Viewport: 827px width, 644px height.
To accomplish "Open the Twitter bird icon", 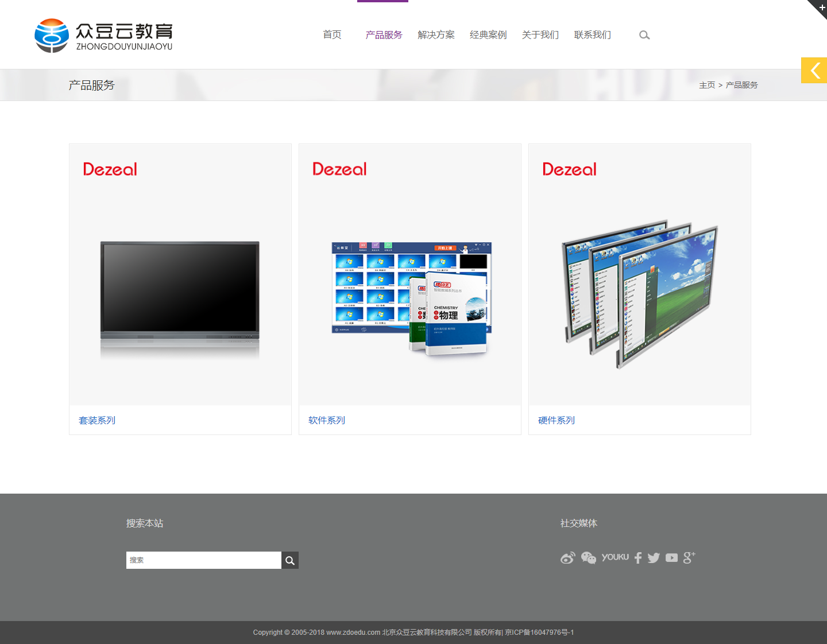I will pyautogui.click(x=654, y=558).
